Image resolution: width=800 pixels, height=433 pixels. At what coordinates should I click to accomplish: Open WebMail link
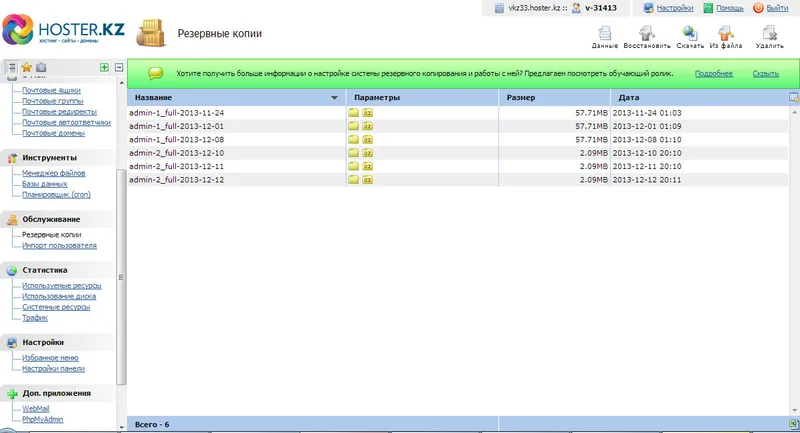pos(36,409)
